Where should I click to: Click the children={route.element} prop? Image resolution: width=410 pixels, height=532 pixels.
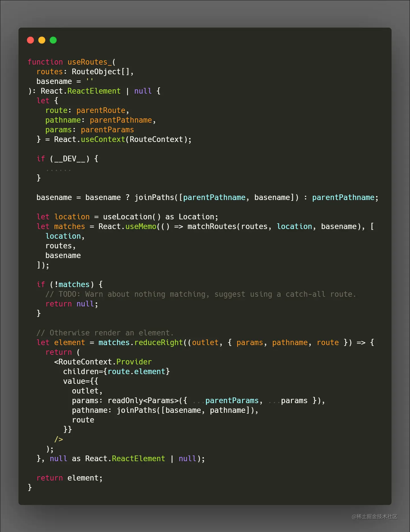[x=116, y=372]
